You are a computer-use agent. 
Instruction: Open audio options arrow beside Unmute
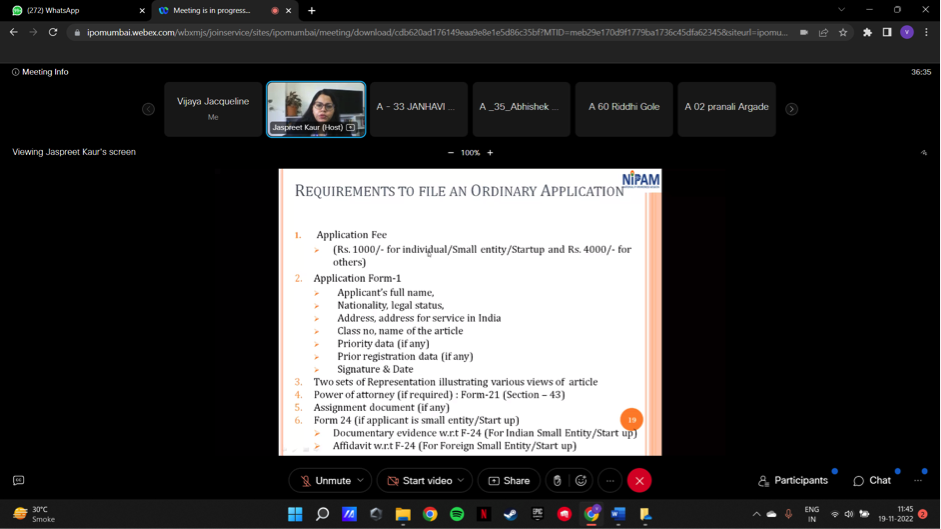click(361, 481)
